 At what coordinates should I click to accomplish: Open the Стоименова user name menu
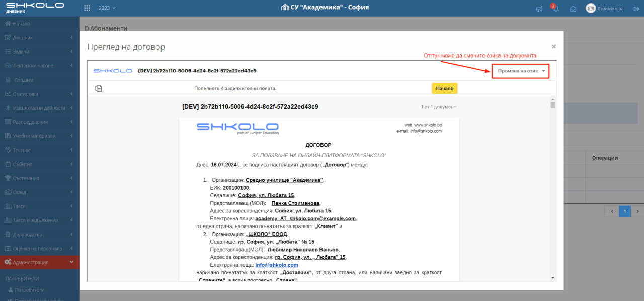point(610,9)
